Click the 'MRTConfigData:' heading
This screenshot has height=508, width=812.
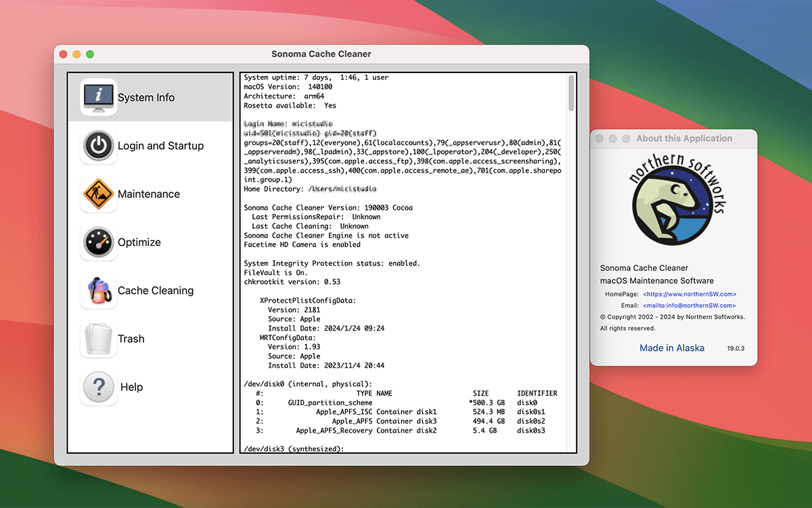[x=288, y=337]
